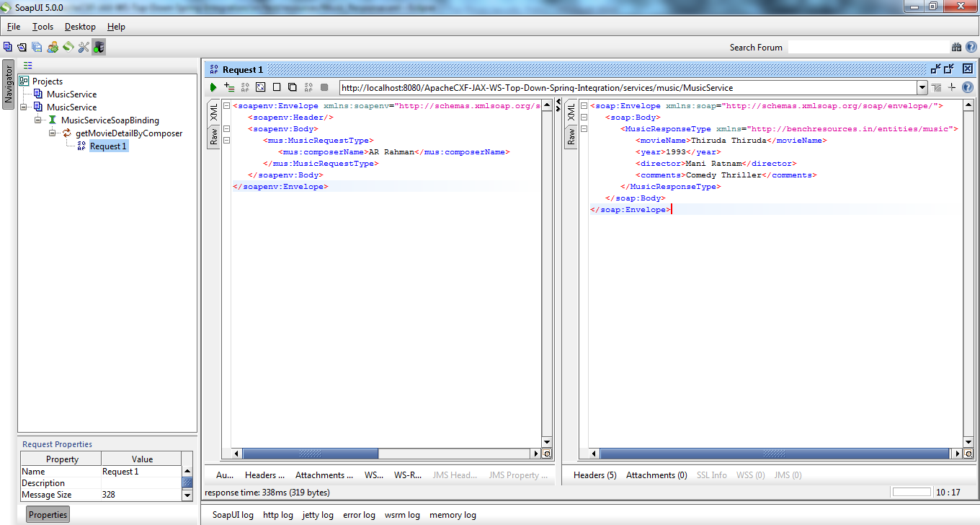Open the SoapUI Preferences
The image size is (980, 525).
tap(83, 45)
